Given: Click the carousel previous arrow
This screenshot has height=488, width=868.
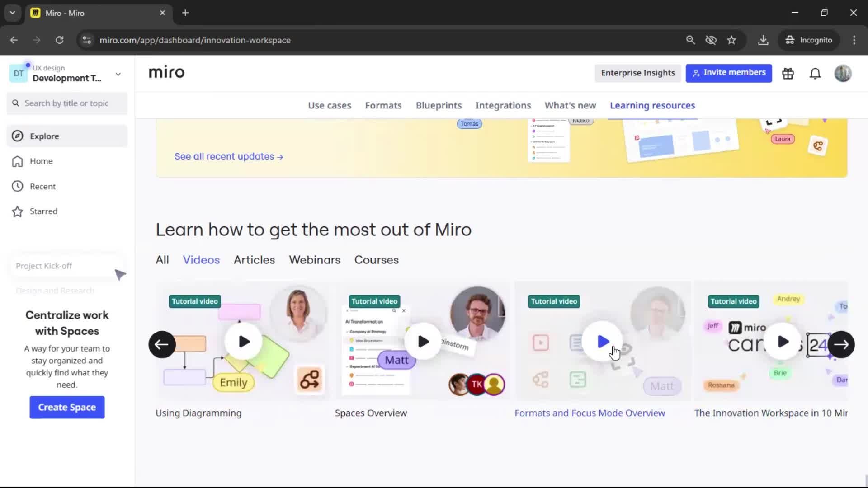Looking at the screenshot, I should (x=162, y=344).
